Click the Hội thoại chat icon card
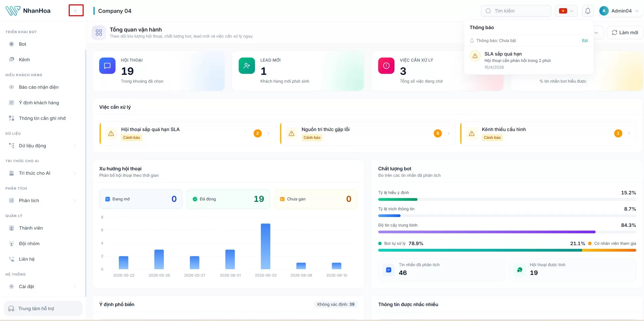Screen dimensions: 644x321 pyautogui.click(x=107, y=66)
